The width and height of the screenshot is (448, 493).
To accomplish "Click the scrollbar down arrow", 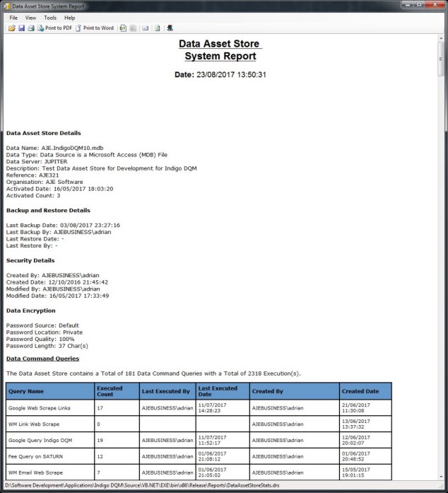I will [x=442, y=477].
